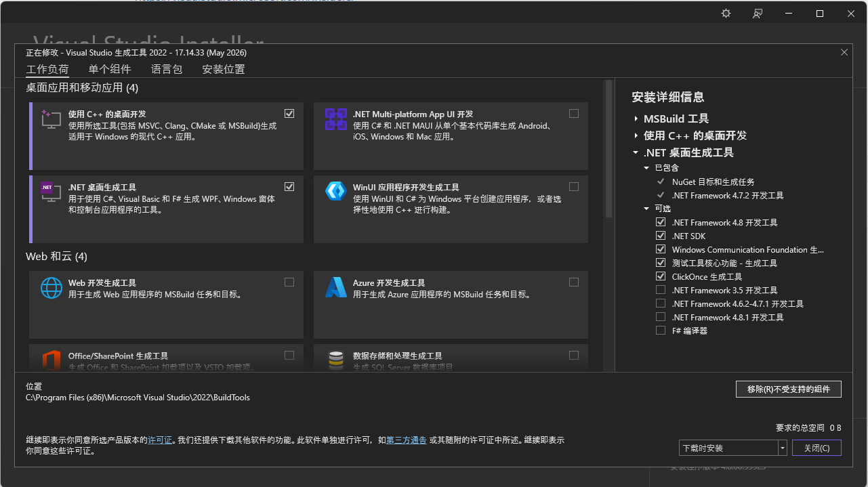This screenshot has height=487, width=868.
Task: Uncheck .NET SDK optional component
Action: [661, 236]
